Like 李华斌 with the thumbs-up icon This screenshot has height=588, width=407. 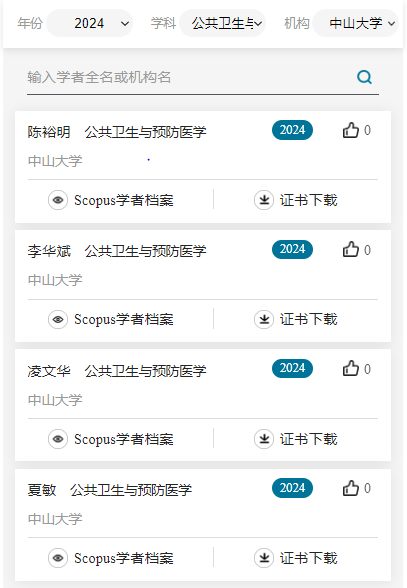(351, 249)
